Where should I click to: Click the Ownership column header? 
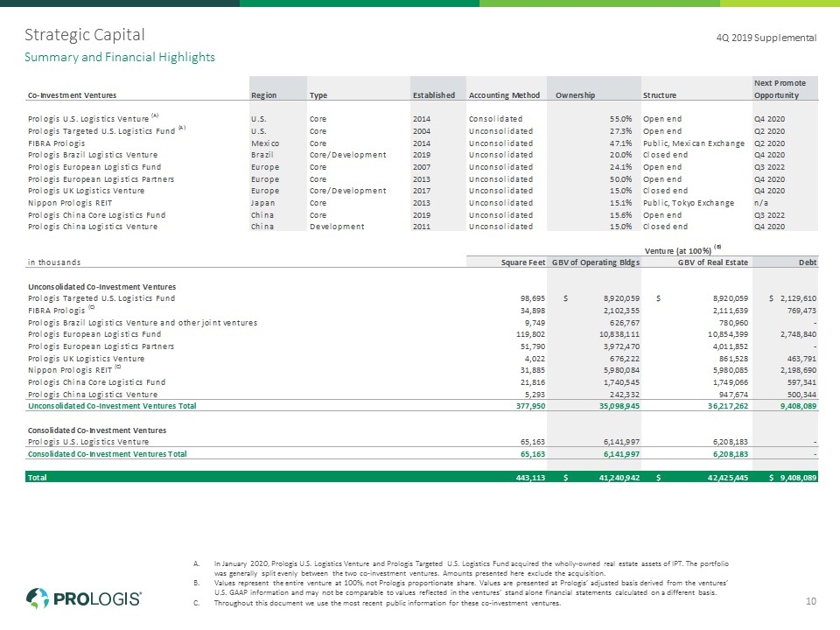[x=576, y=95]
